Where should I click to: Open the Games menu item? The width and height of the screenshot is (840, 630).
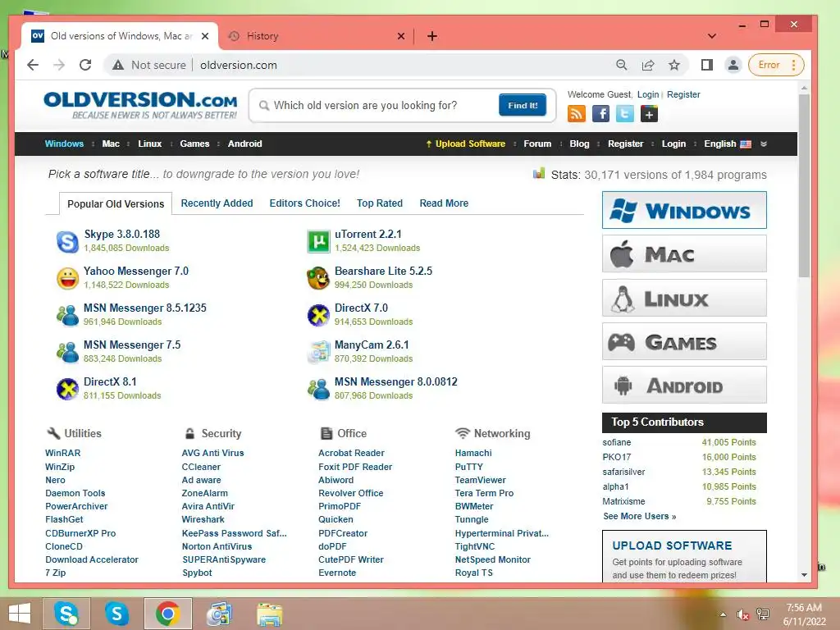(194, 144)
